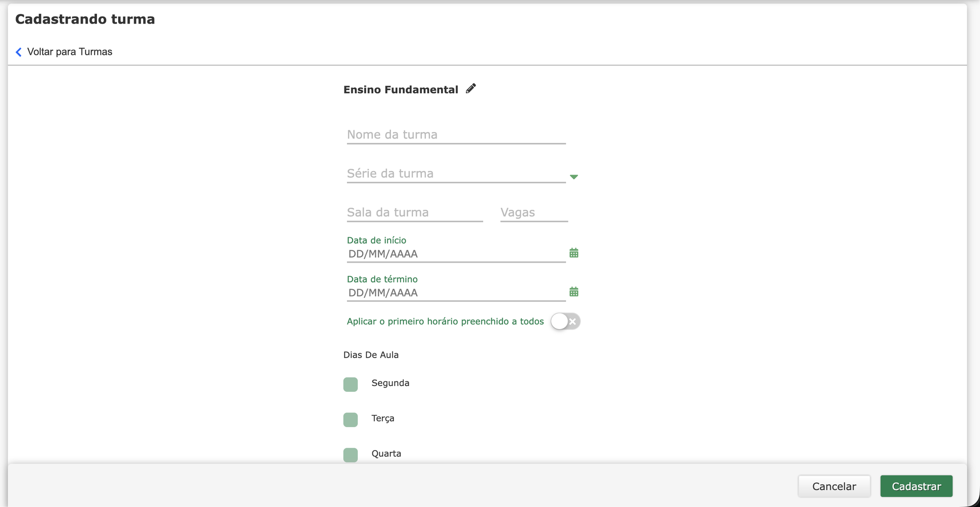Open the calendar picker for Data de início

point(574,253)
